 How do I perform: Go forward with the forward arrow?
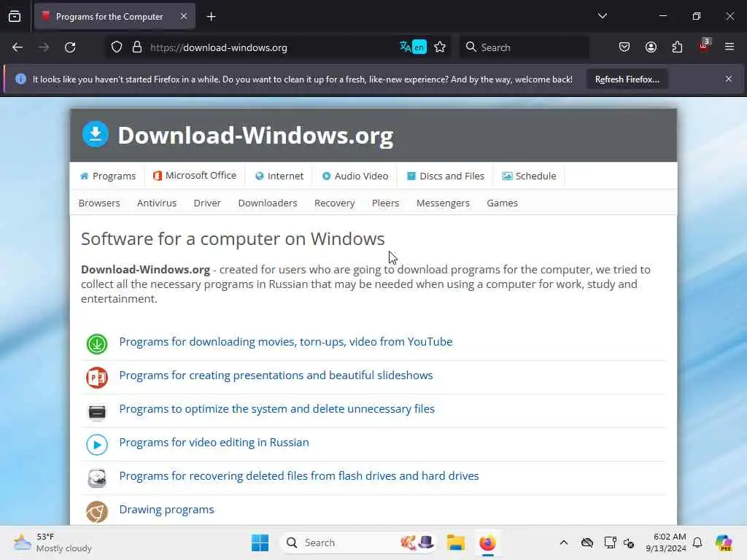(x=43, y=47)
